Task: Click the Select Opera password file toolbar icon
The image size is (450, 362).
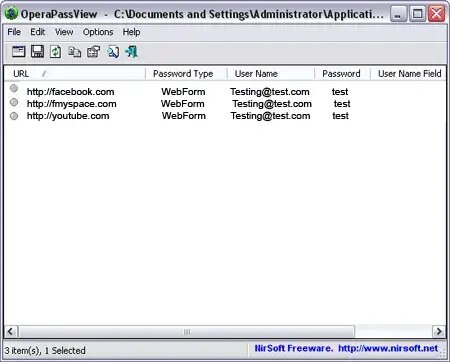Action: (x=19, y=52)
